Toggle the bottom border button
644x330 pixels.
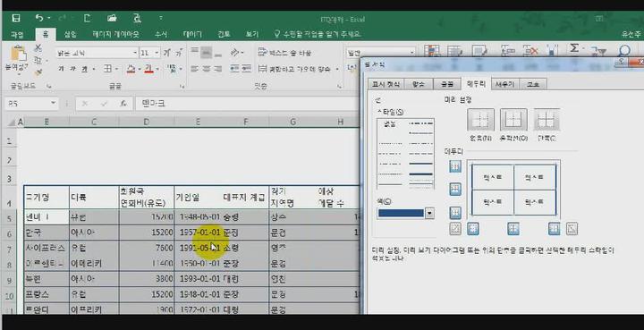point(455,213)
